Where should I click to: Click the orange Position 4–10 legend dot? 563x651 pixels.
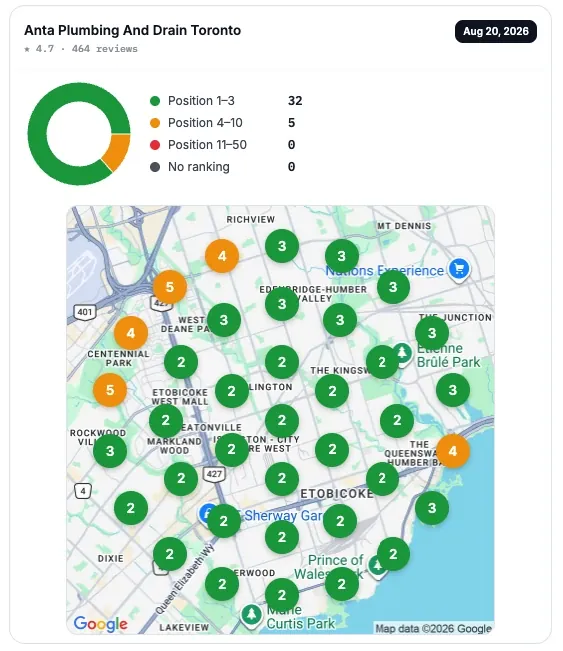tap(155, 123)
